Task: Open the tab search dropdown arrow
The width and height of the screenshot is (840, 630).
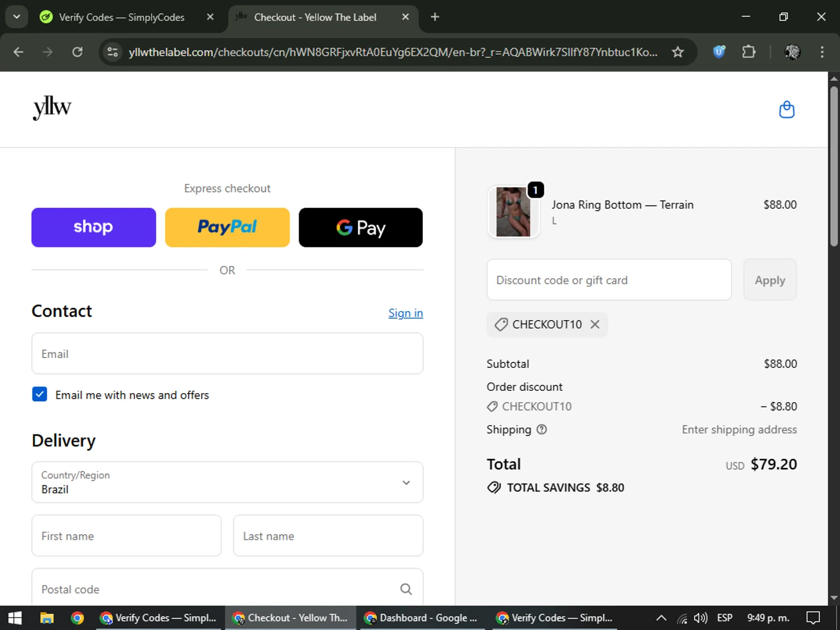Action: tap(17, 17)
